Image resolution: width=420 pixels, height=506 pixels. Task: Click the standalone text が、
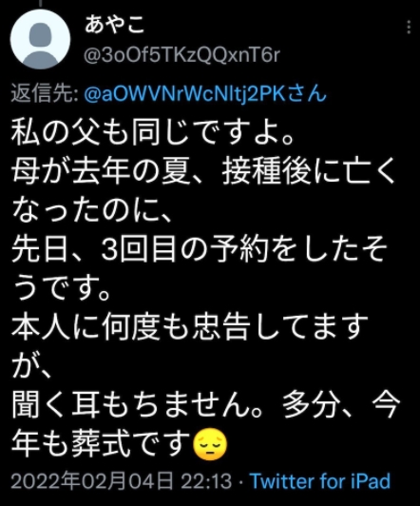(x=31, y=365)
